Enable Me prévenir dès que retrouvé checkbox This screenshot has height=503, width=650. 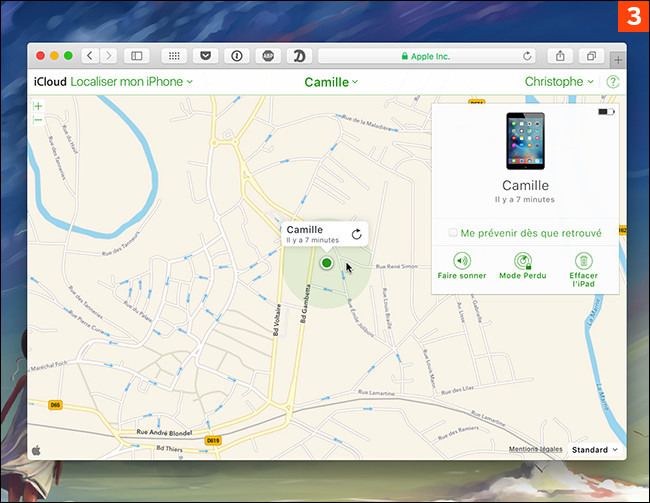click(454, 233)
